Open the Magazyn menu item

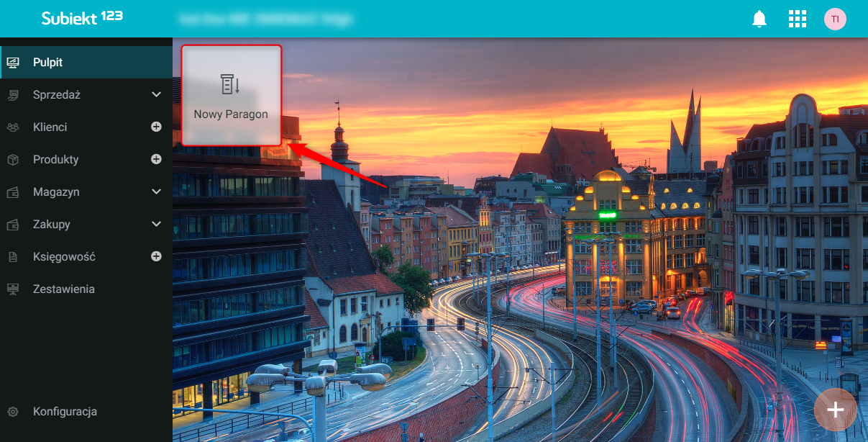tap(86, 192)
